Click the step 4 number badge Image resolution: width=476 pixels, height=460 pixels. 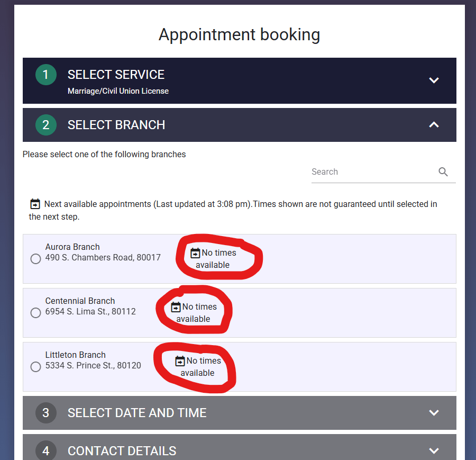pos(46,450)
